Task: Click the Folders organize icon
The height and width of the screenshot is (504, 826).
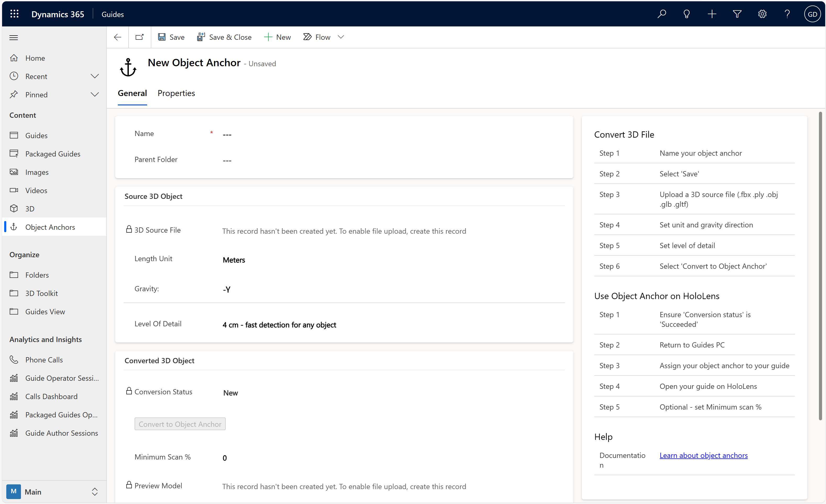Action: [x=14, y=275]
